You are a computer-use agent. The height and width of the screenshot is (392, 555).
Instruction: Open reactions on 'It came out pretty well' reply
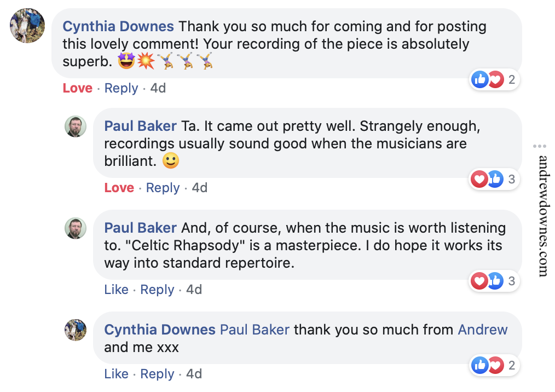493,178
